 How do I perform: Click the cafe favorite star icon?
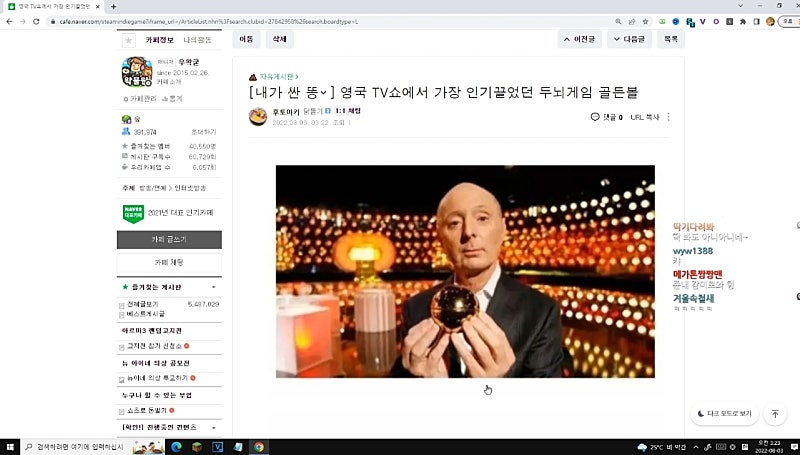coord(128,40)
